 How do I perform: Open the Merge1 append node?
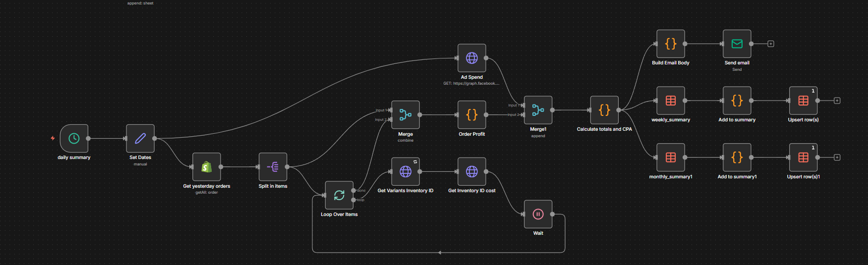point(538,110)
